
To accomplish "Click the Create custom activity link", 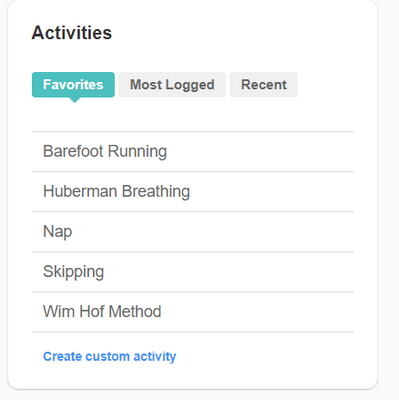I will [x=109, y=356].
